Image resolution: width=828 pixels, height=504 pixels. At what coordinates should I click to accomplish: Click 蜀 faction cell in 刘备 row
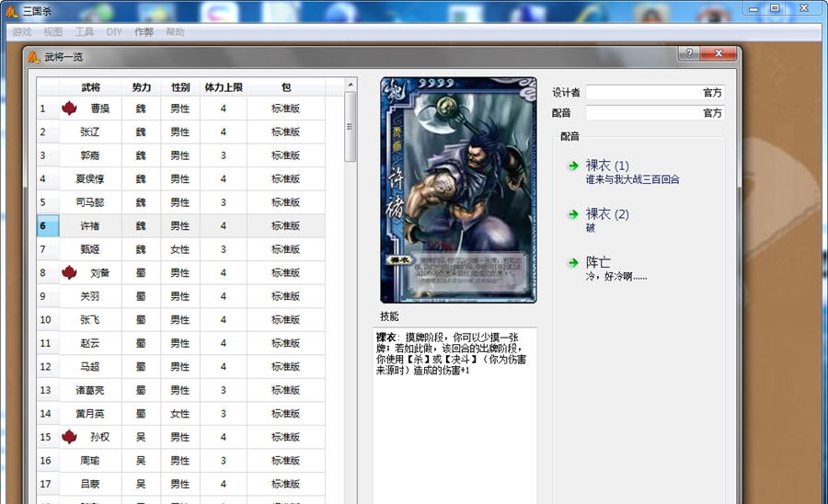(141, 272)
